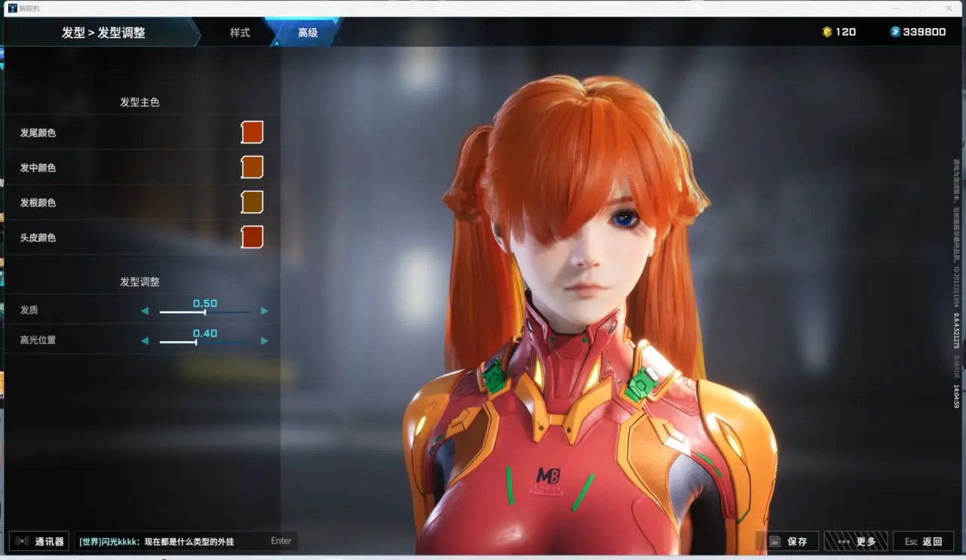
Task: Click the 发型 > 发型调整 breadcrumb title
Action: tap(103, 33)
